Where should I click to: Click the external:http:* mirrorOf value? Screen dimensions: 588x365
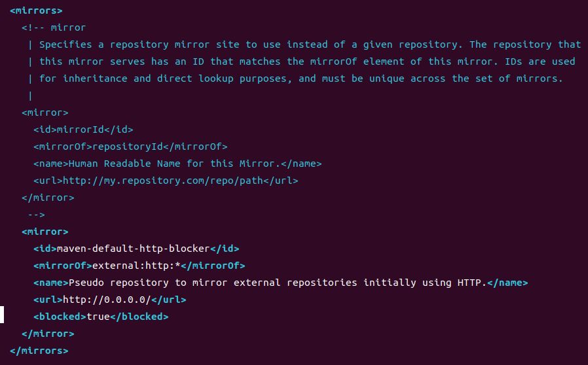(x=136, y=266)
